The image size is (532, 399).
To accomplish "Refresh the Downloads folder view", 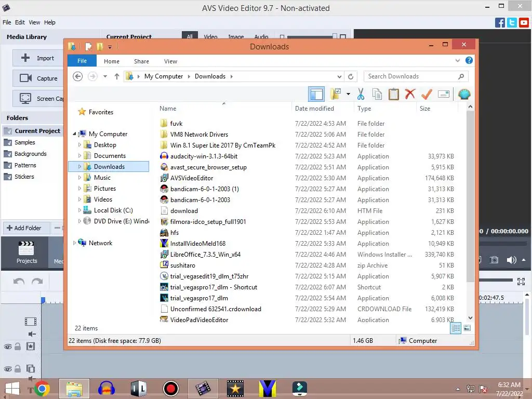I will tap(351, 76).
